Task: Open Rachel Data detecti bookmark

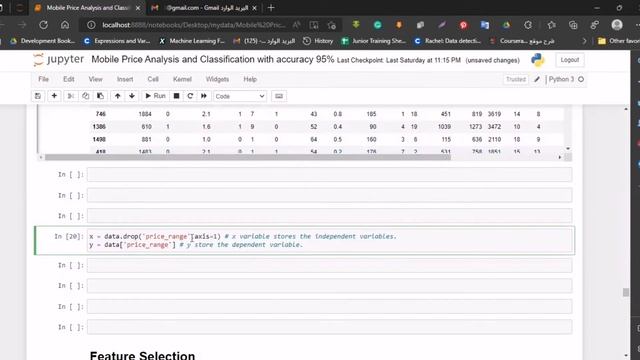Action: click(447, 41)
